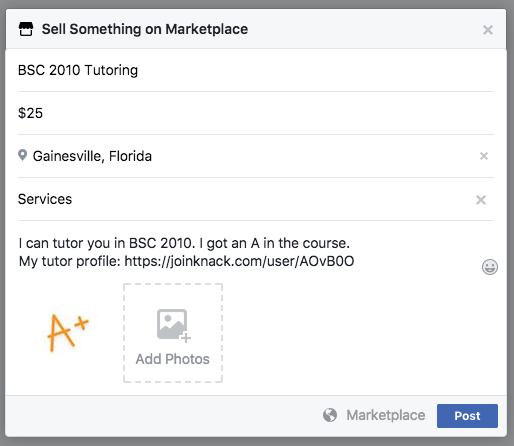Screen dimensions: 514x446
Task: Click the location pin icon
Action: point(22,155)
